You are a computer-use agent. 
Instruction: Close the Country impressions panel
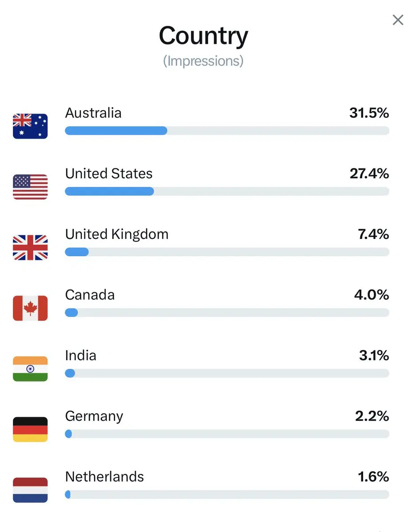point(398,20)
